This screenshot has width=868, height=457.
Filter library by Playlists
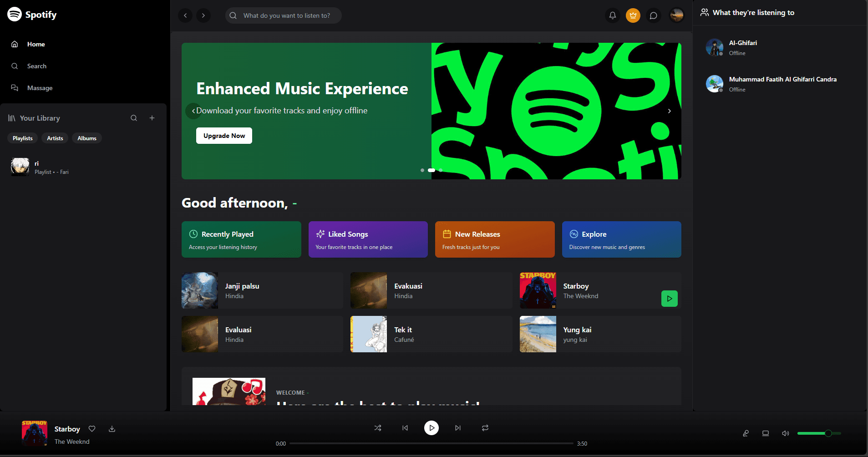pos(23,138)
